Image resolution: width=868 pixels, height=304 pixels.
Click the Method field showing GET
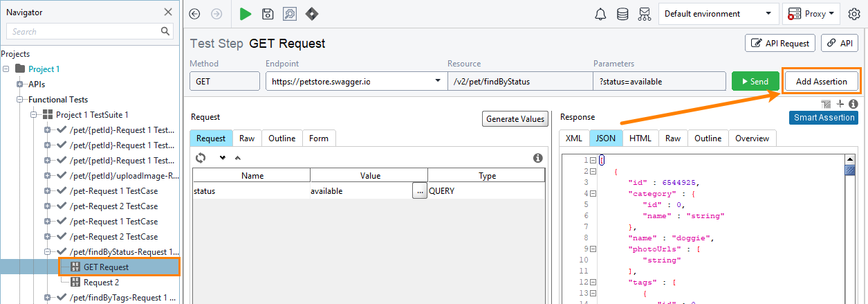point(225,81)
